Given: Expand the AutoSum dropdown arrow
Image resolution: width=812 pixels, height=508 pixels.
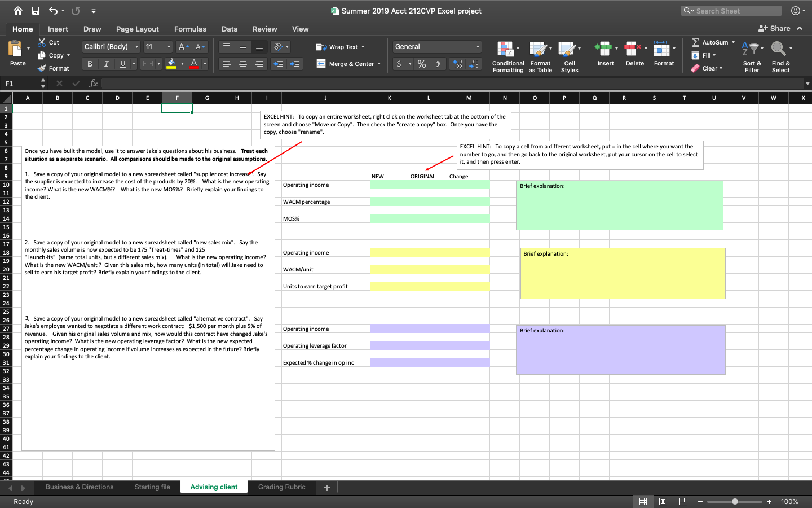Looking at the screenshot, I should pyautogui.click(x=733, y=42).
